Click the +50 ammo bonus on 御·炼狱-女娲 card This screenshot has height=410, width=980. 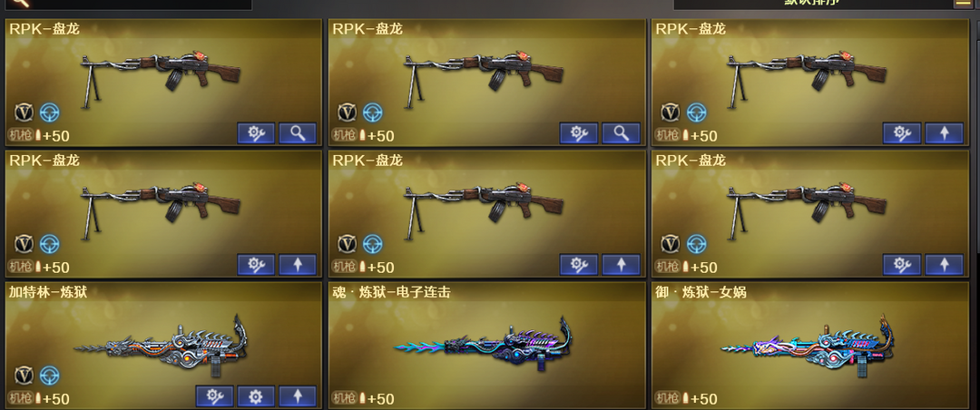[x=704, y=399]
